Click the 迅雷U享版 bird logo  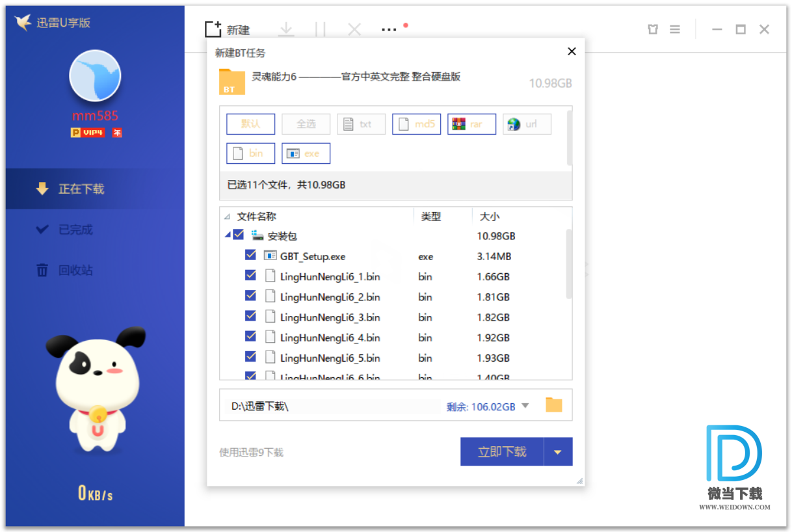[x=23, y=23]
